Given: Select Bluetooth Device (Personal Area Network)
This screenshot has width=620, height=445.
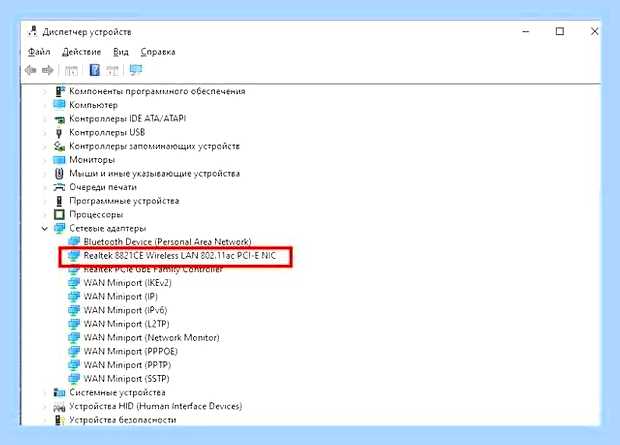Looking at the screenshot, I should [x=167, y=241].
